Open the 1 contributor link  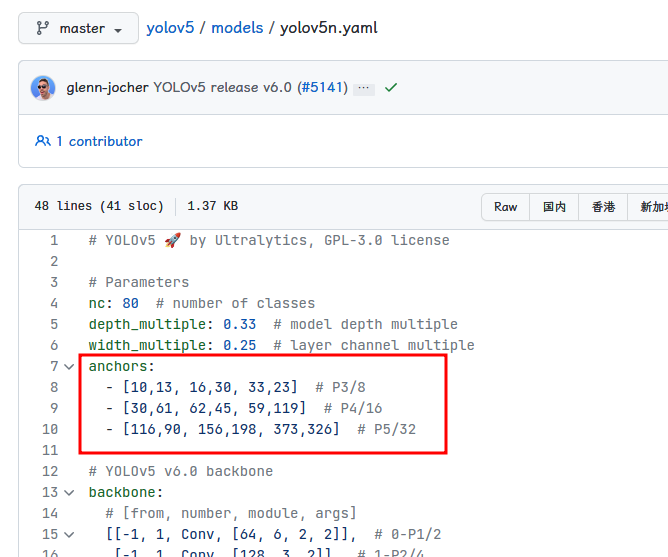99,141
